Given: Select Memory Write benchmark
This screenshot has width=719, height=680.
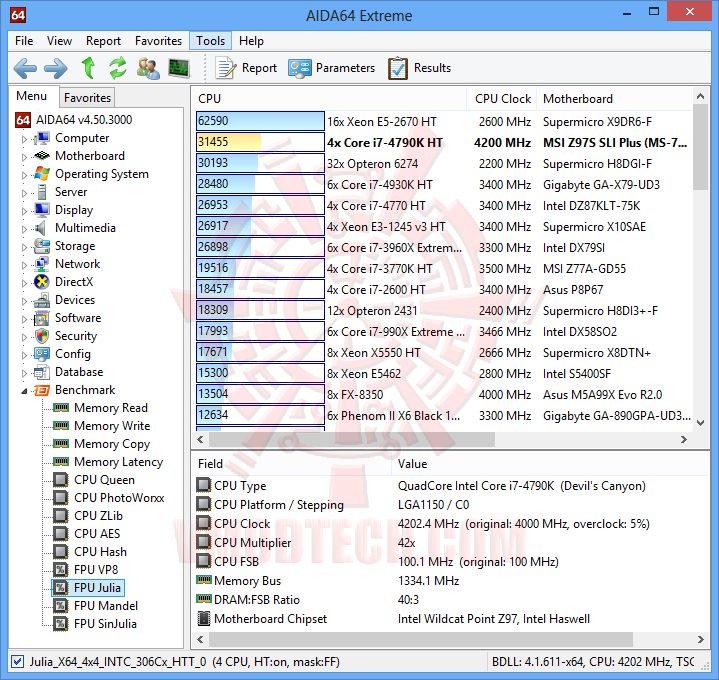Looking at the screenshot, I should tap(112, 426).
